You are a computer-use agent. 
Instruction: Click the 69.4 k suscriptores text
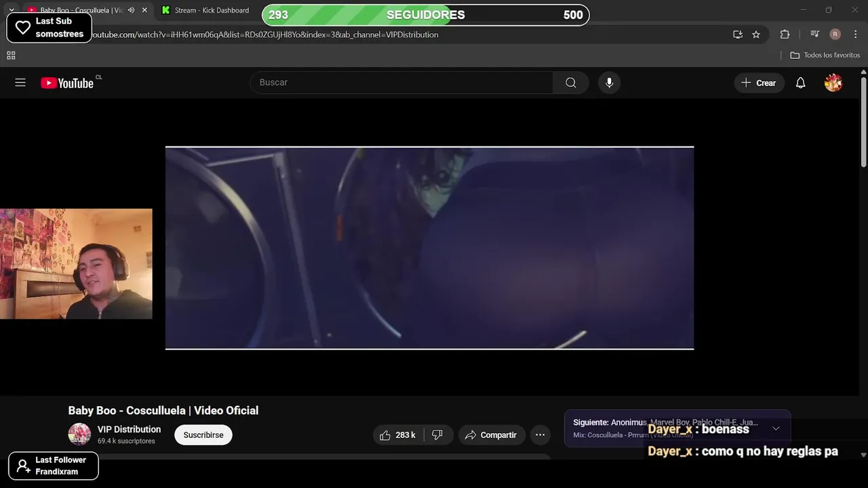pyautogui.click(x=126, y=441)
